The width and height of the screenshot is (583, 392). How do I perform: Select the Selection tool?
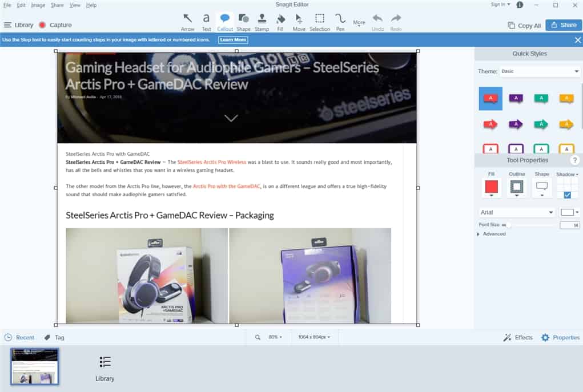click(x=320, y=22)
